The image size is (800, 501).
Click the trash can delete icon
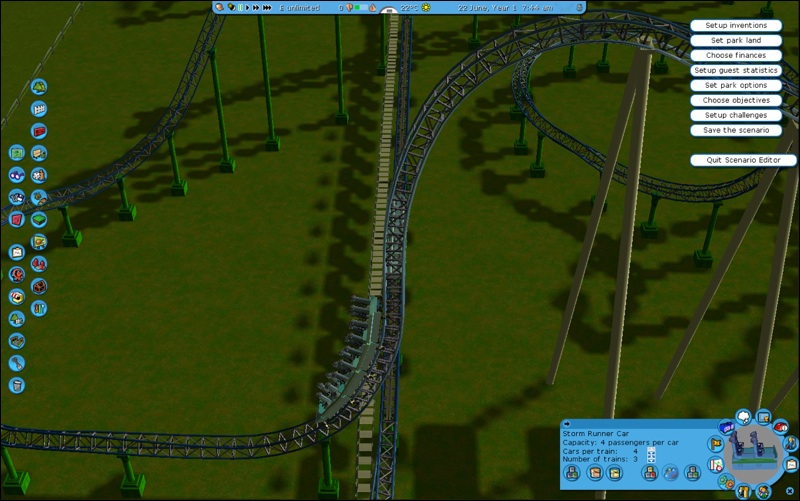[x=17, y=385]
